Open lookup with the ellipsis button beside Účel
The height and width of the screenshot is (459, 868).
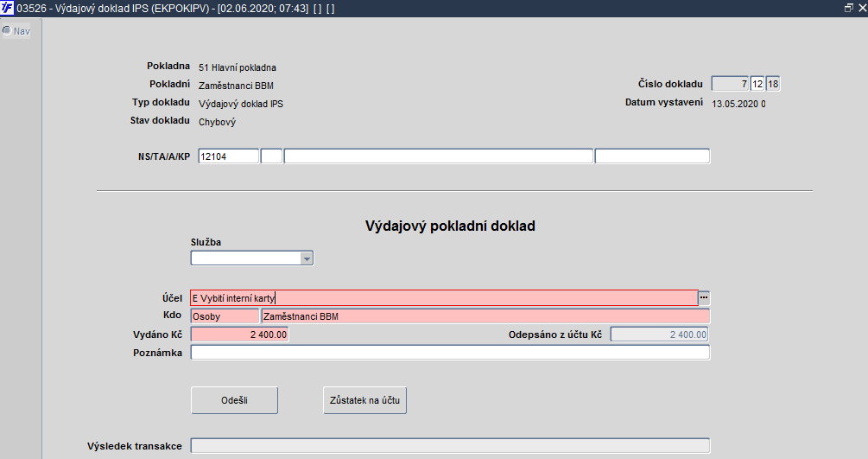[x=704, y=297]
